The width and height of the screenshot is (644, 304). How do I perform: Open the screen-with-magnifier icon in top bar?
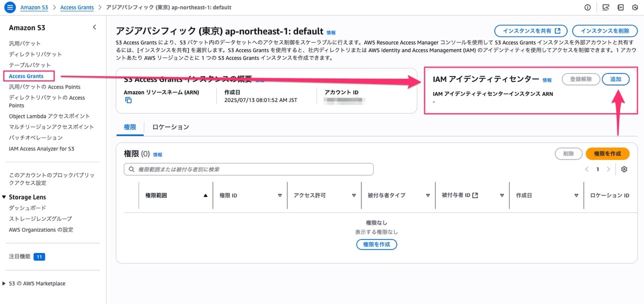click(606, 7)
